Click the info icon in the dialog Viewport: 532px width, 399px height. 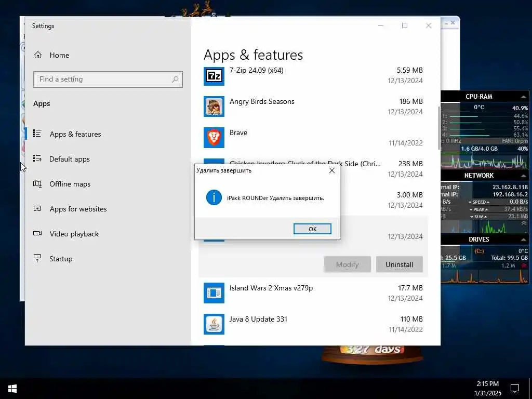click(x=214, y=197)
